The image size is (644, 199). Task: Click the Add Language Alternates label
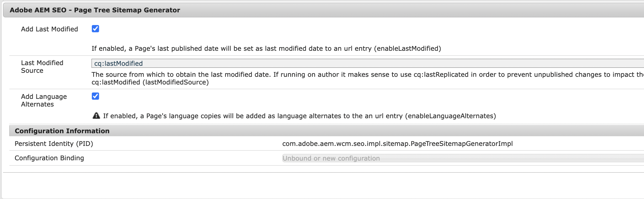(44, 100)
